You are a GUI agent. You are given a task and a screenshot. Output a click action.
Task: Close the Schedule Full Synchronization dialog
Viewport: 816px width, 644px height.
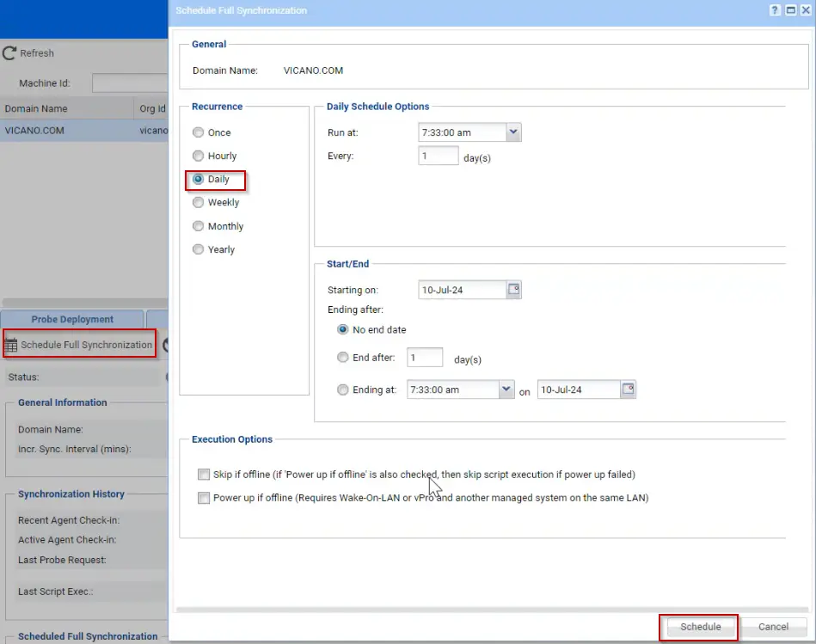(806, 10)
